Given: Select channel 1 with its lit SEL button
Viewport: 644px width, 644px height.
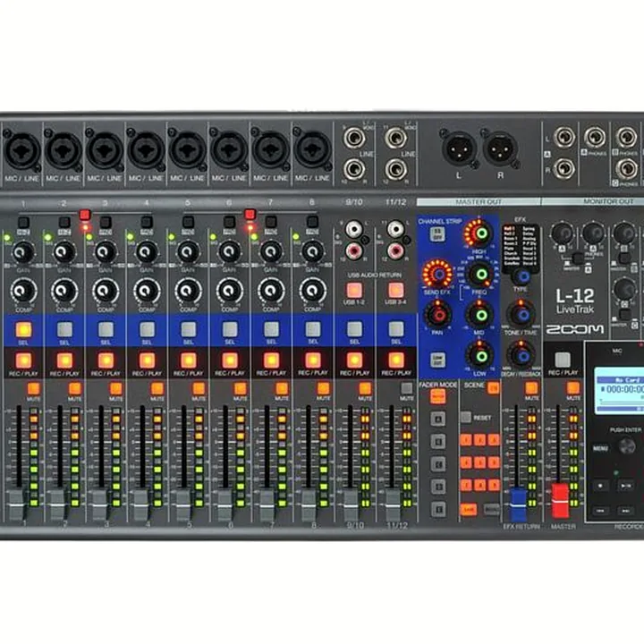Looking at the screenshot, I should (23, 329).
